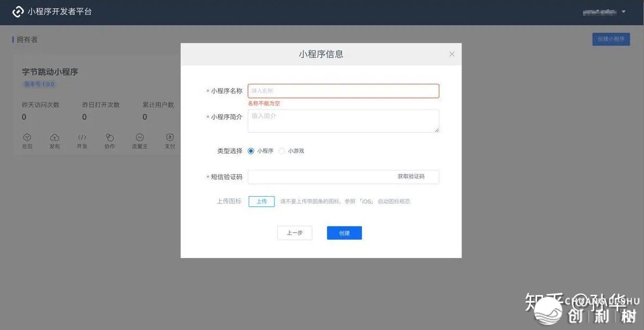This screenshot has width=644, height=330.
Task: Open the 开发 code icon
Action: pos(82,138)
